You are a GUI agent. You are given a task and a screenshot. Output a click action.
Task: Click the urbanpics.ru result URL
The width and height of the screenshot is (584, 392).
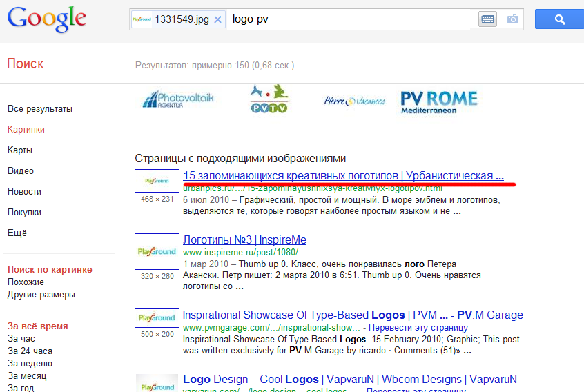point(313,188)
